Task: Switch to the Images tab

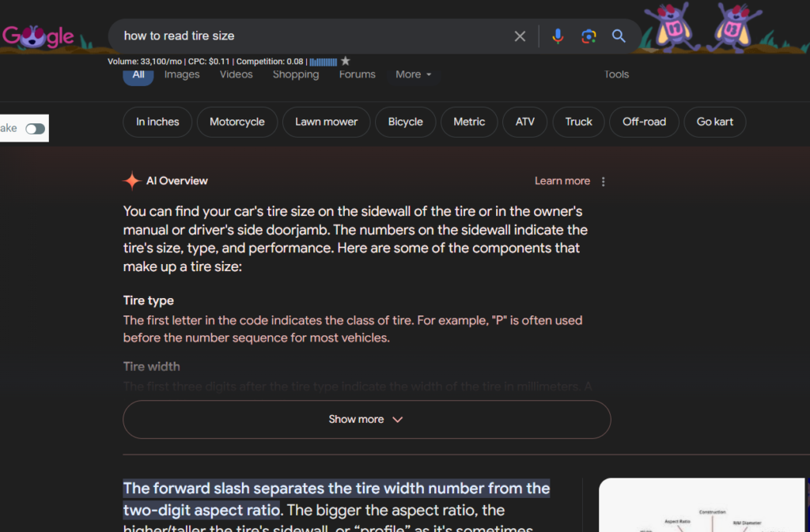Action: [x=182, y=74]
